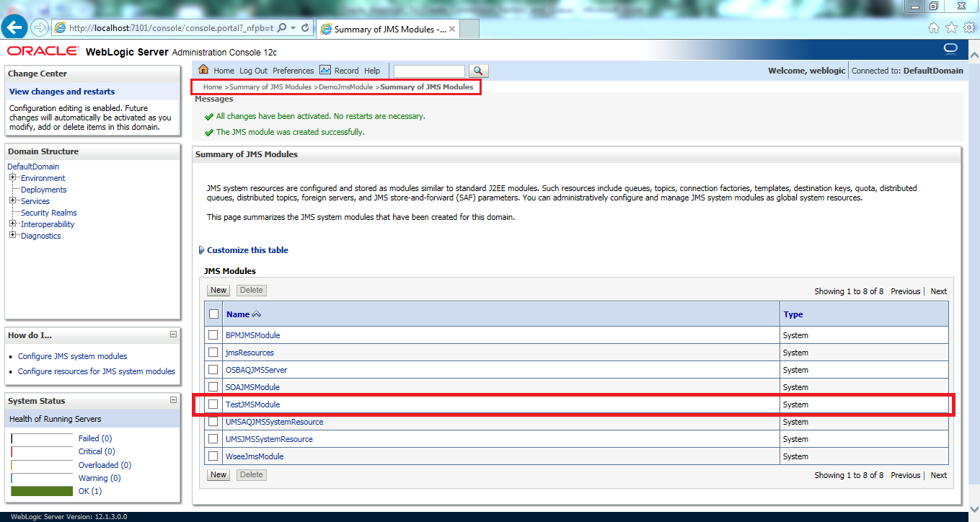980x522 pixels.
Task: Click the top New button
Action: [218, 291]
